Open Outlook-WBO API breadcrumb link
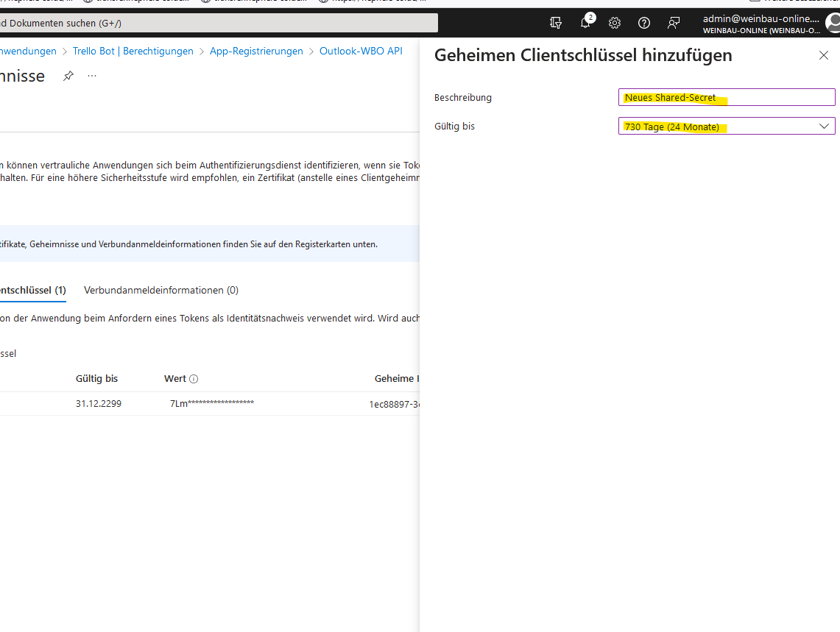The image size is (840, 632). pos(361,52)
